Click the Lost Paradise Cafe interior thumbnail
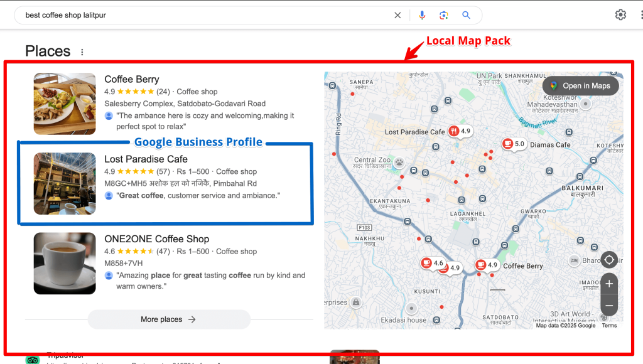This screenshot has width=643, height=364. pos(65,183)
